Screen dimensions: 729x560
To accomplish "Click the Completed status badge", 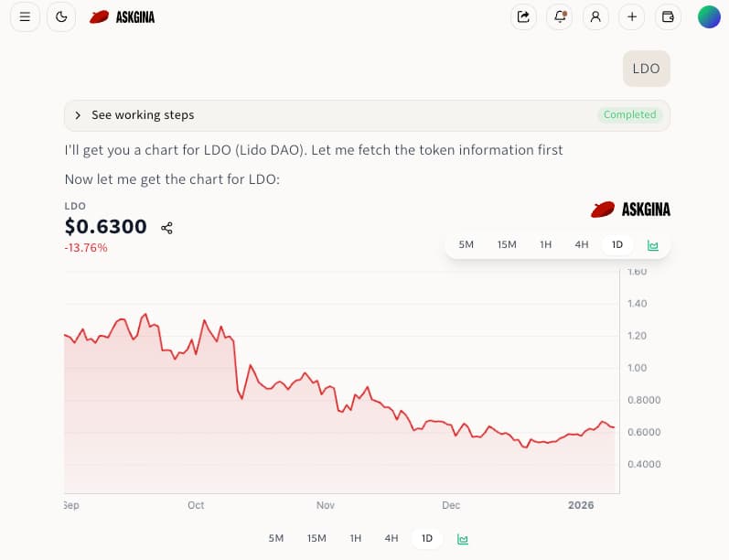I will tap(629, 115).
